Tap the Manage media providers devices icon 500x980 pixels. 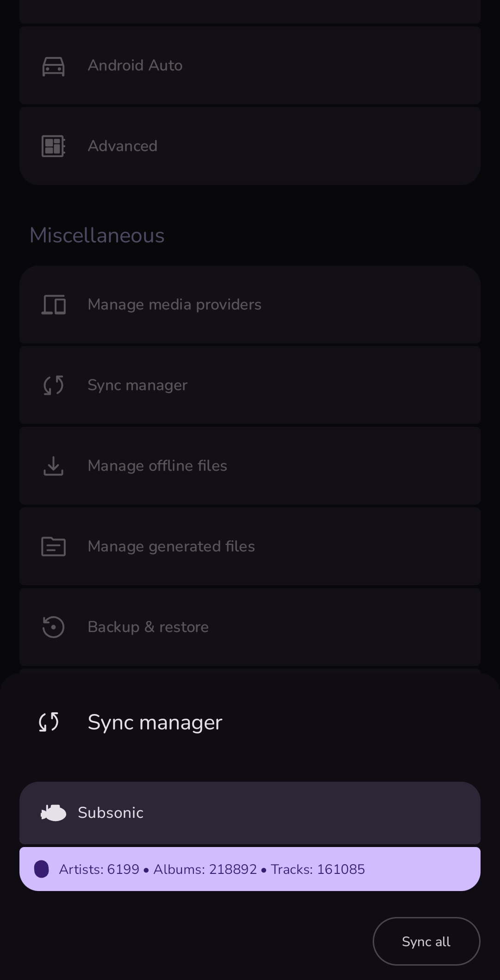[53, 305]
